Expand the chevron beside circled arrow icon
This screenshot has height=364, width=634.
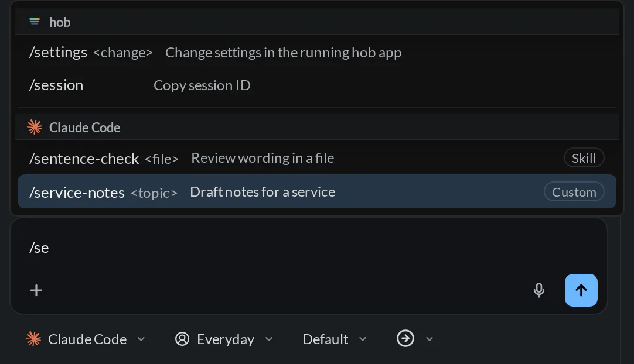(430, 339)
